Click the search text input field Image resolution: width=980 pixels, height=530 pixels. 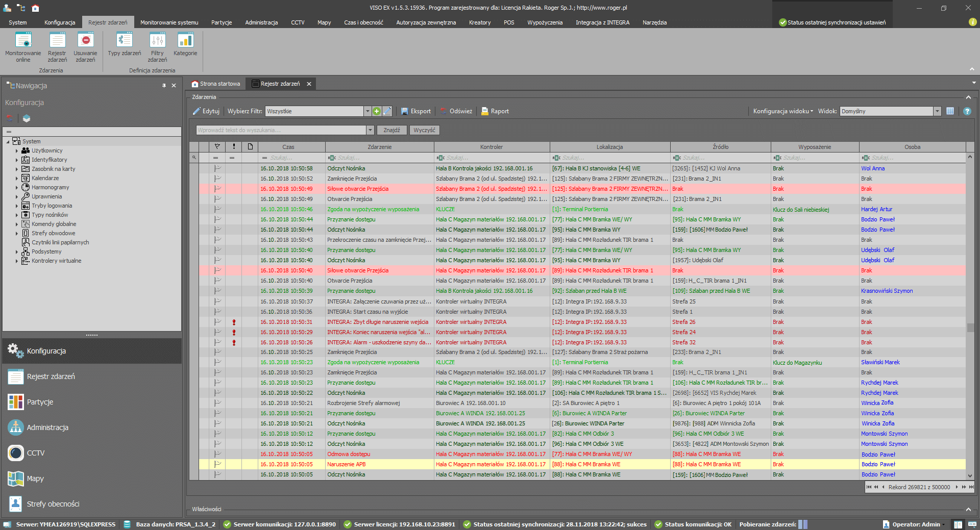pyautogui.click(x=281, y=130)
